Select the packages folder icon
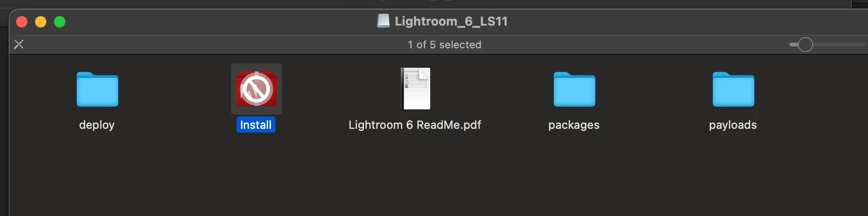868x216 pixels. click(574, 89)
